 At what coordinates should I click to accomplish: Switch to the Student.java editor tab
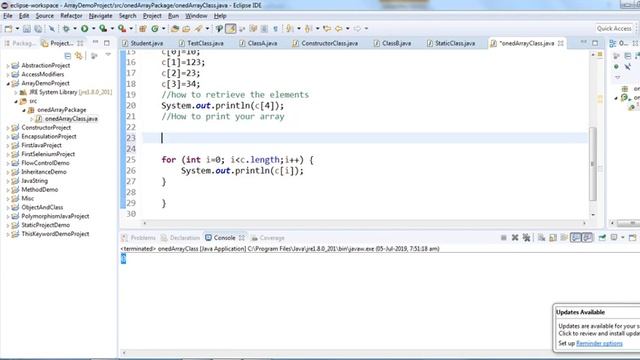point(143,43)
